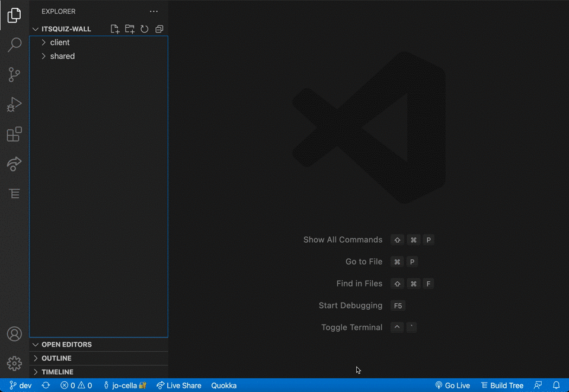Create a new folder in ITSQUIZ-WALL
This screenshot has height=392, width=569.
(130, 29)
